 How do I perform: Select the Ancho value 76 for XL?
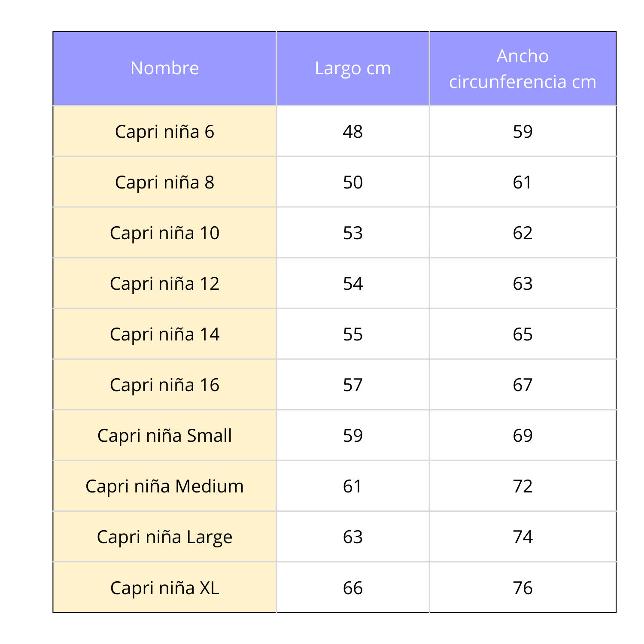[x=522, y=587]
